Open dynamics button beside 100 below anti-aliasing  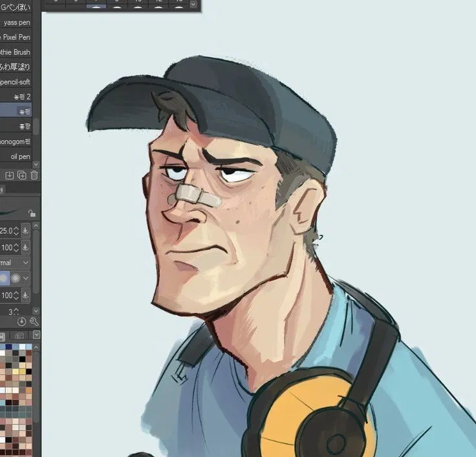25,295
